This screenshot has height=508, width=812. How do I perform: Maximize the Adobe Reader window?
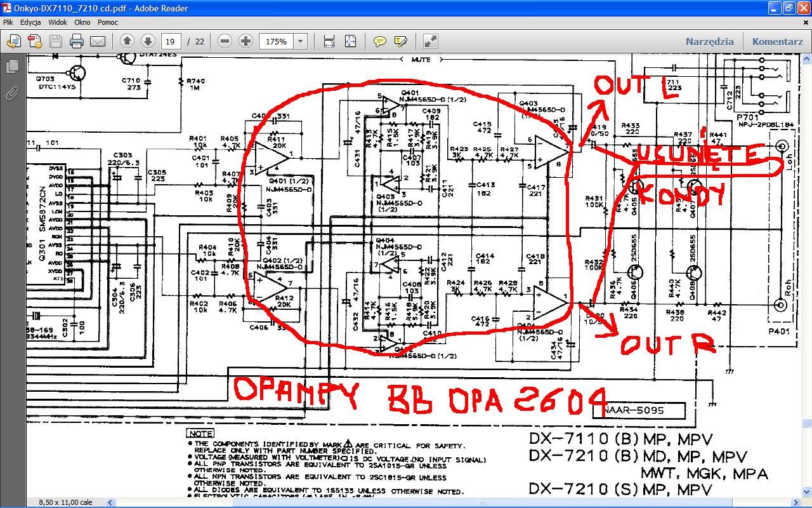[x=789, y=8]
